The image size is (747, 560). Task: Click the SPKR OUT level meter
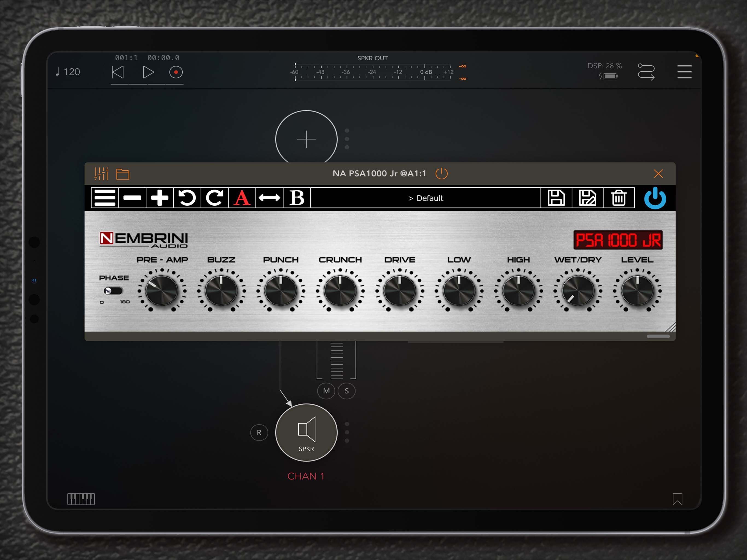(x=373, y=72)
